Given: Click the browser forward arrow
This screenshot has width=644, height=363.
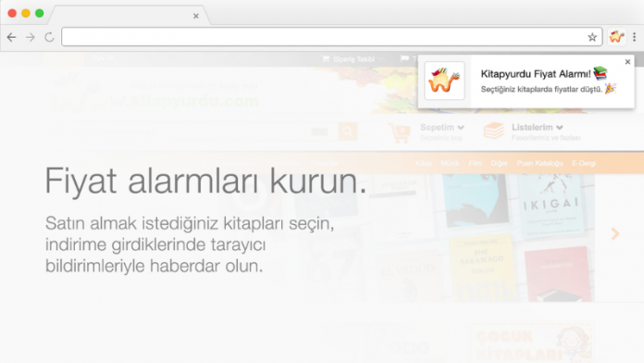Looking at the screenshot, I should tap(31, 37).
